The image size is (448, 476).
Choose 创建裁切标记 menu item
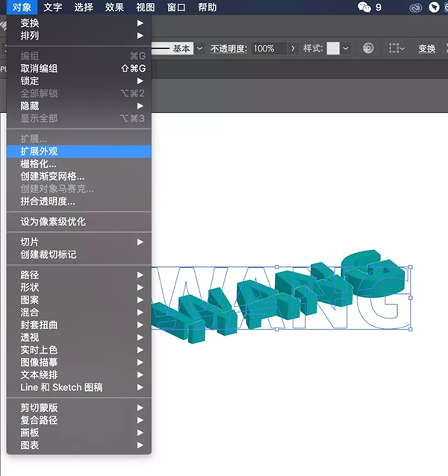pyautogui.click(x=78, y=254)
